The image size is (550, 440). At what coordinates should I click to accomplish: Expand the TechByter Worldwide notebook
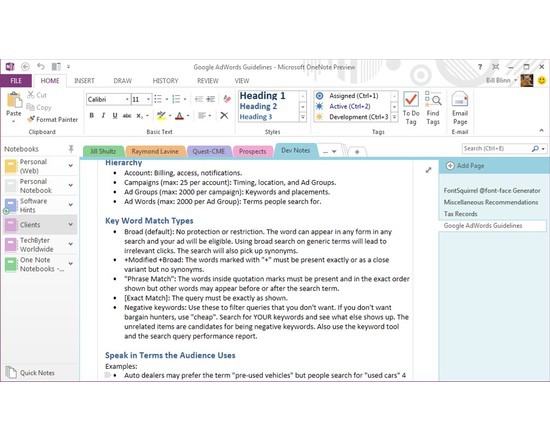click(71, 244)
